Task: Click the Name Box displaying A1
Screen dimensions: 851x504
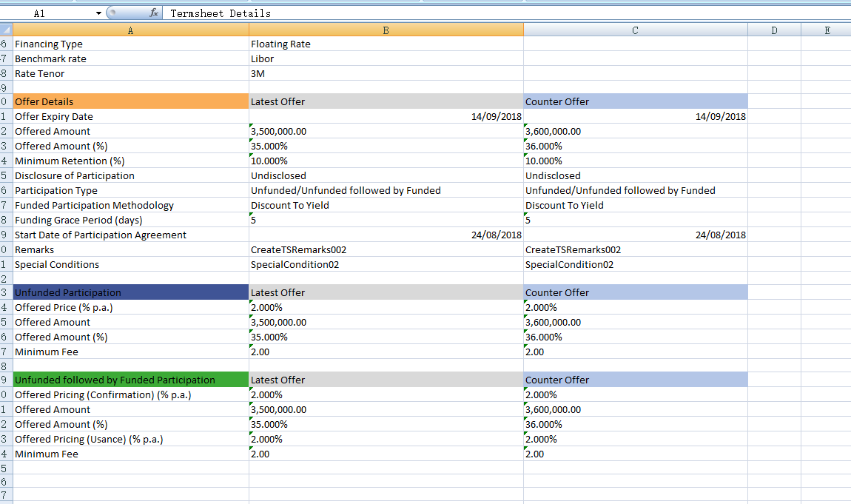Action: [44, 13]
